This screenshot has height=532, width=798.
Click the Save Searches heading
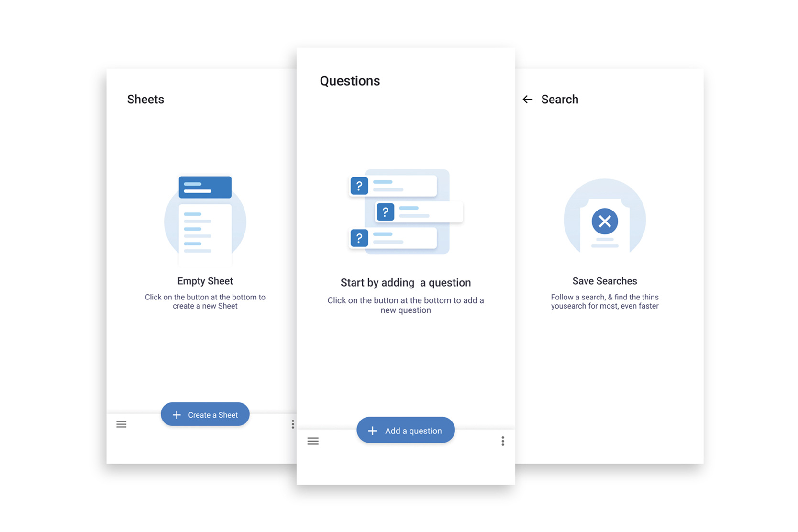click(x=604, y=281)
